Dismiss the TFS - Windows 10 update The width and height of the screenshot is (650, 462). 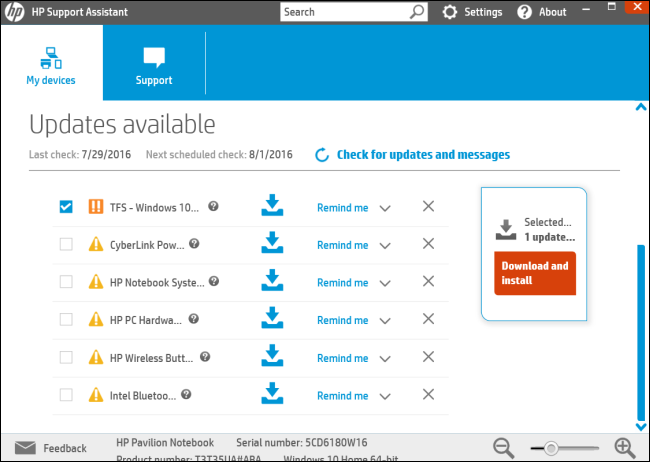428,206
